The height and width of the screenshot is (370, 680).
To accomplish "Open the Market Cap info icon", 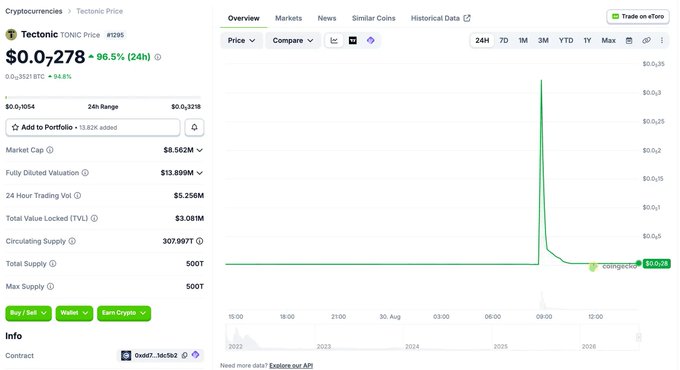I will click(50, 150).
